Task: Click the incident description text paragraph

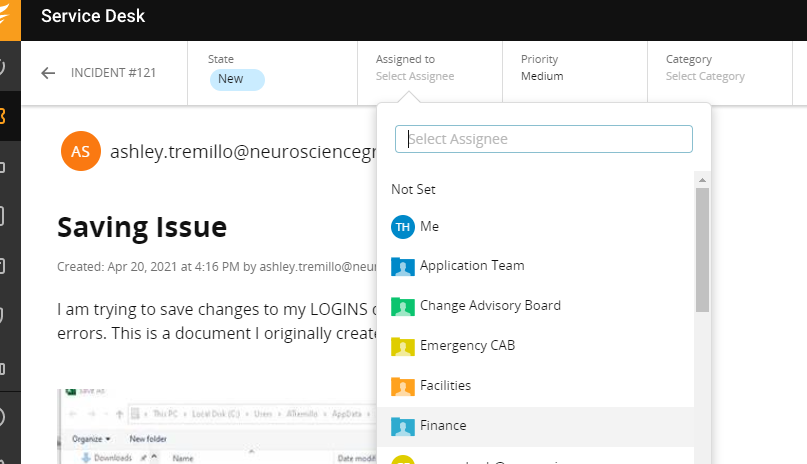Action: pyautogui.click(x=217, y=321)
